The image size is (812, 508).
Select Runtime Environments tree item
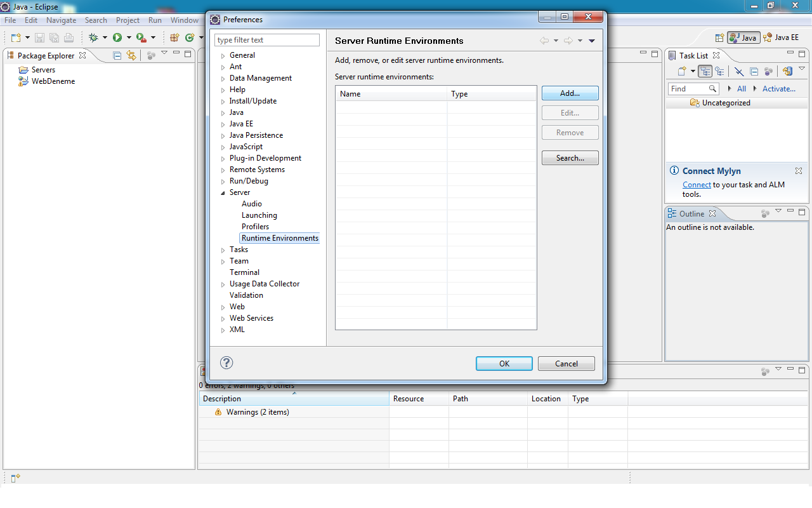[280, 238]
